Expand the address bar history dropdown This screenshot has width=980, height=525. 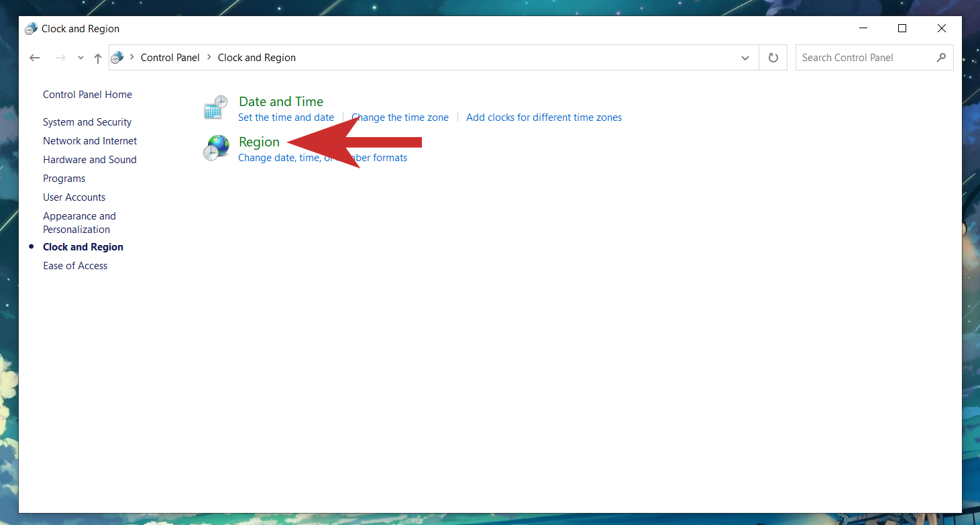coord(745,58)
